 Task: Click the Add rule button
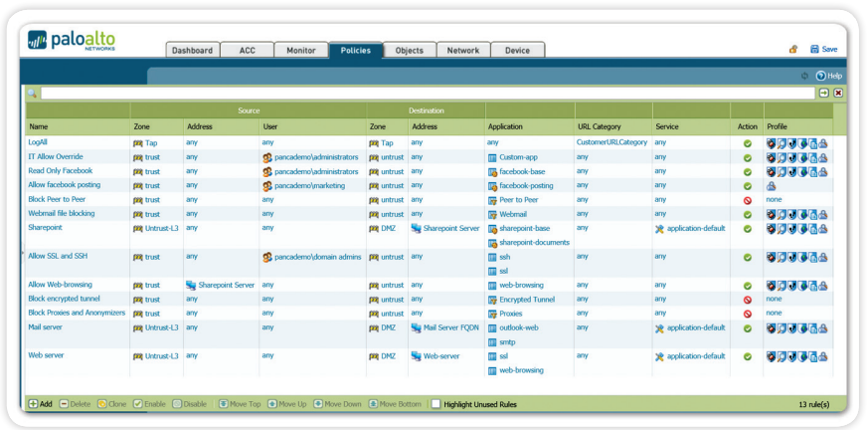40,404
